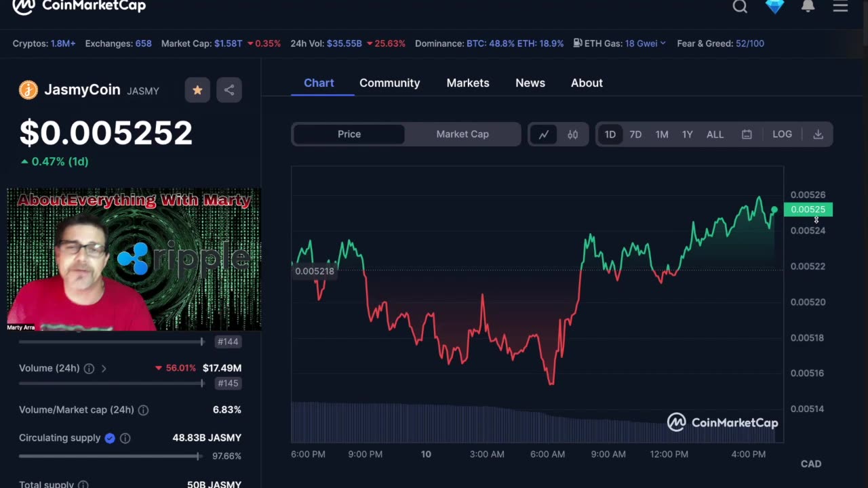Open the notifications bell
The height and width of the screenshot is (488, 868).
[808, 6]
